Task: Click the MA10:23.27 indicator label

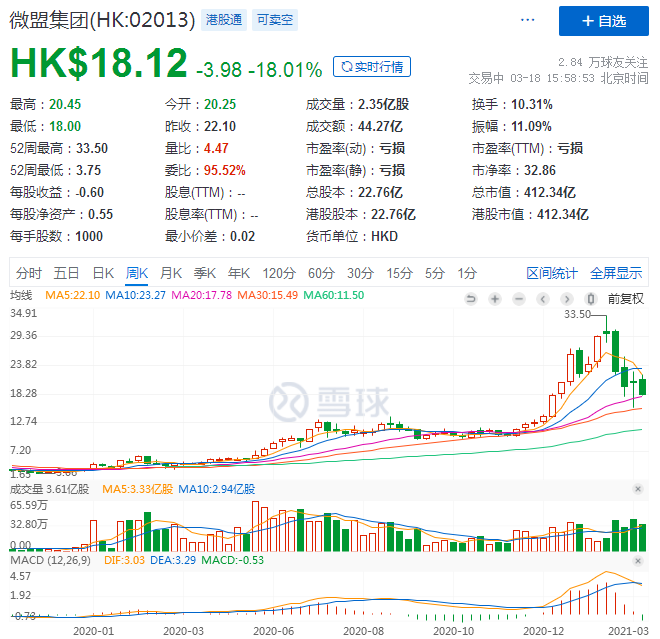Action: [x=136, y=295]
